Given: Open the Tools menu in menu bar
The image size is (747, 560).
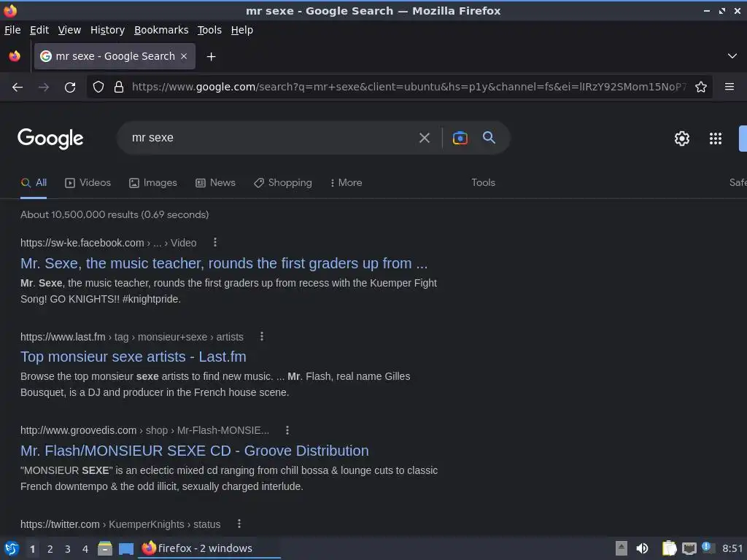Looking at the screenshot, I should pyautogui.click(x=209, y=30).
